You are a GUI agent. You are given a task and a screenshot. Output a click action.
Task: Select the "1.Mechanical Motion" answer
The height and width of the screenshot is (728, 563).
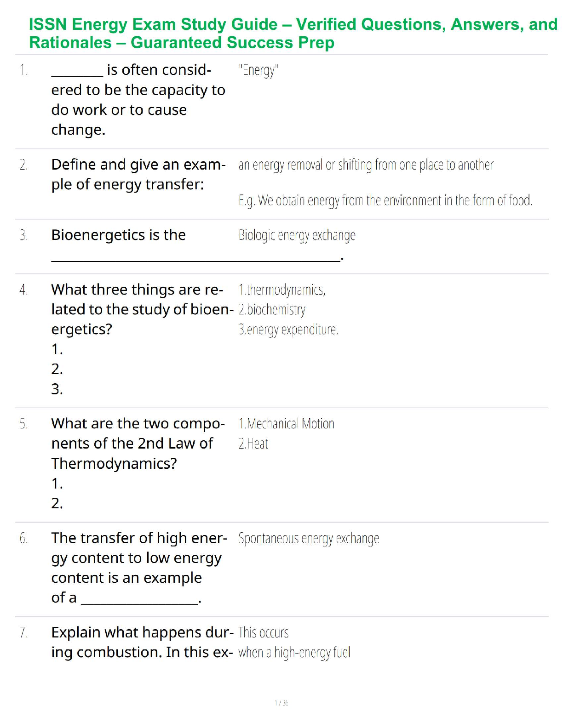point(286,424)
